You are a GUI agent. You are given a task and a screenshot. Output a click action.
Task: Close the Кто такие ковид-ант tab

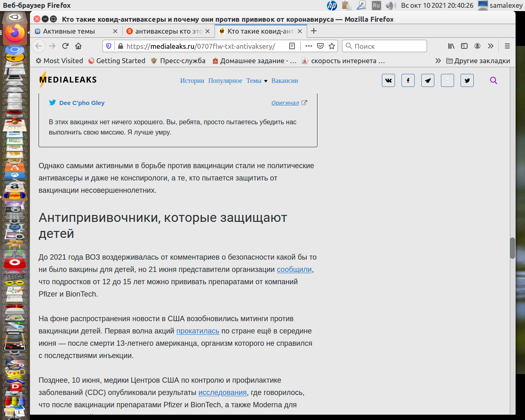(x=300, y=31)
